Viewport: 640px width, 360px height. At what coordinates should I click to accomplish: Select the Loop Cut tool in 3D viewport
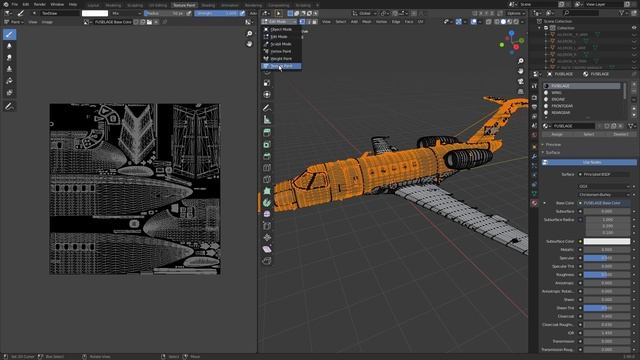(267, 168)
